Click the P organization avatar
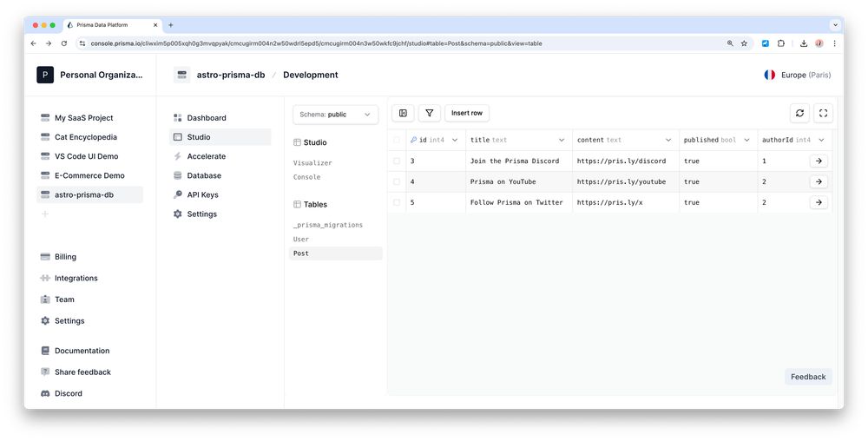Viewport: 868px width, 441px height. 45,75
